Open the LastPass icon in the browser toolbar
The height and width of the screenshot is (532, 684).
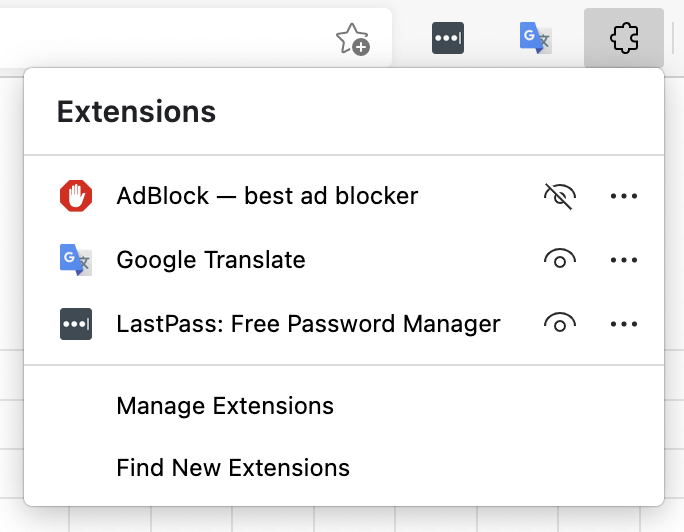(447, 38)
